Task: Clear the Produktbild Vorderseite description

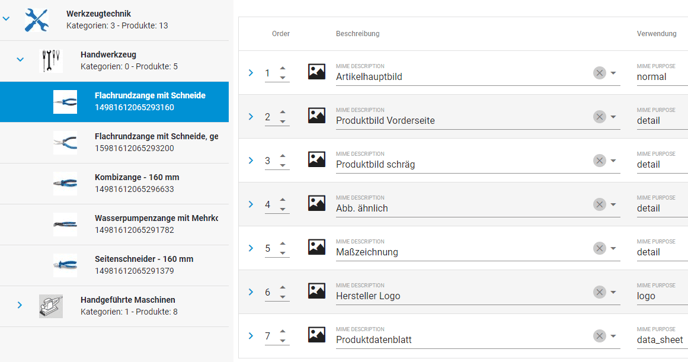Action: [x=599, y=117]
